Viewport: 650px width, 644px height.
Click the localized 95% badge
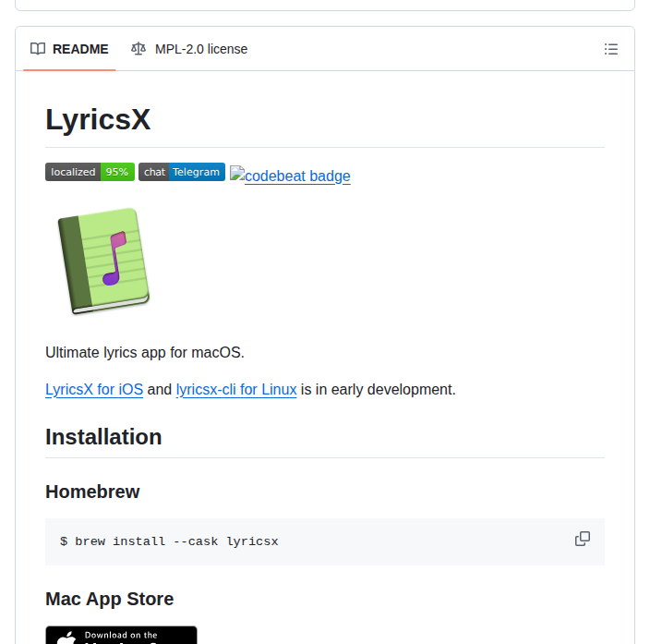90,172
